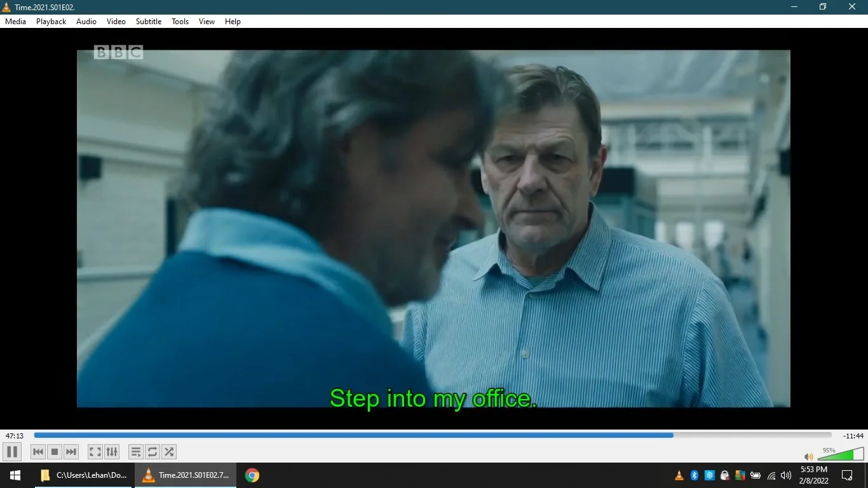Skip to the next media item
Viewport: 868px width, 488px height.
(x=71, y=452)
